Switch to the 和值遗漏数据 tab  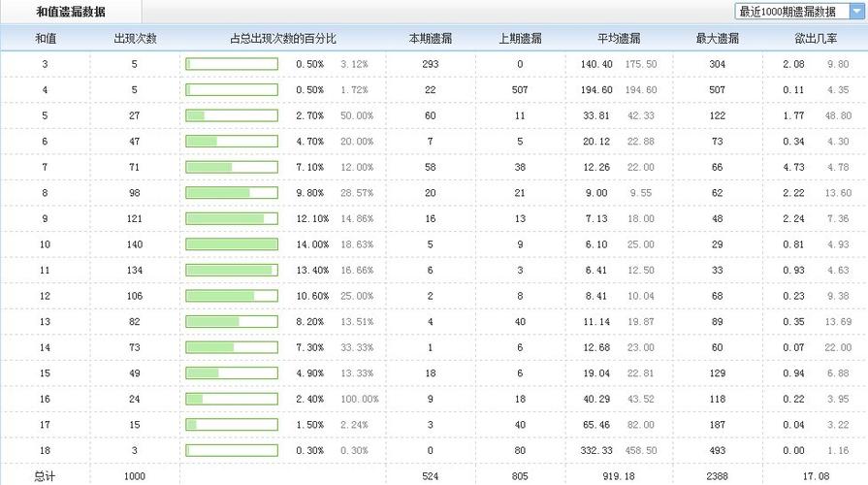point(71,12)
